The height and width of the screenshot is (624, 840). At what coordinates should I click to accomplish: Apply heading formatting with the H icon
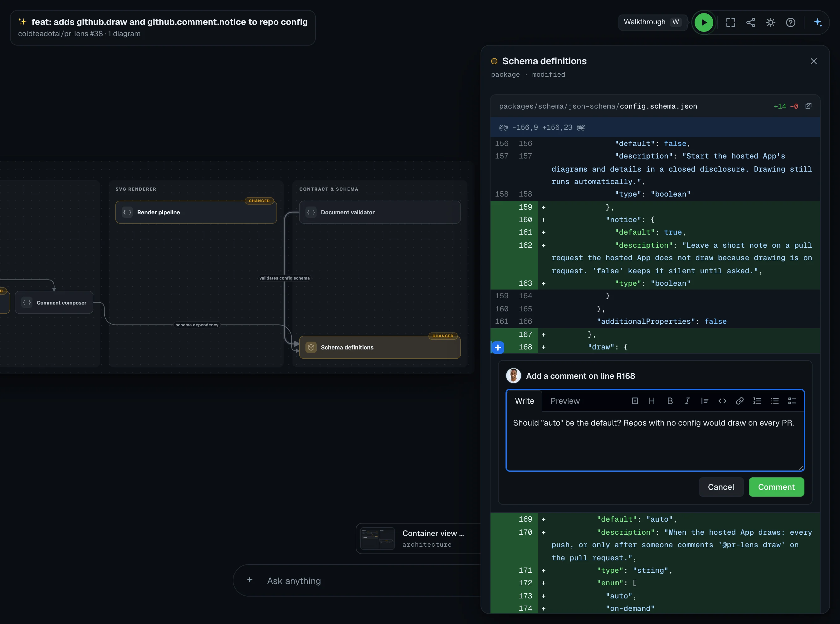[652, 401]
